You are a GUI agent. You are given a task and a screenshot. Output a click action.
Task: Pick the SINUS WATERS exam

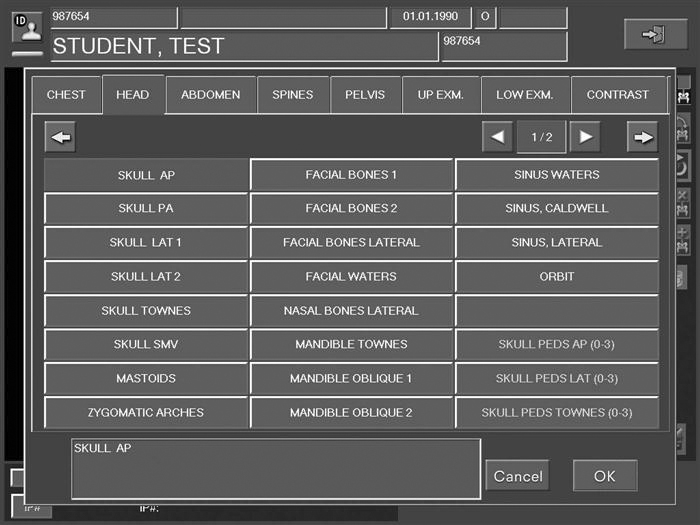point(557,174)
